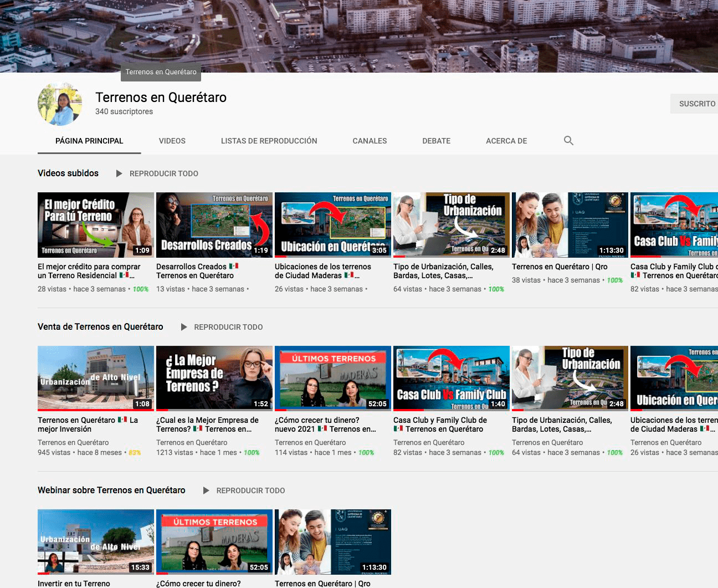Click '13 vistas • hace 3 semanas' text
The width and height of the screenshot is (718, 588).
click(x=200, y=289)
